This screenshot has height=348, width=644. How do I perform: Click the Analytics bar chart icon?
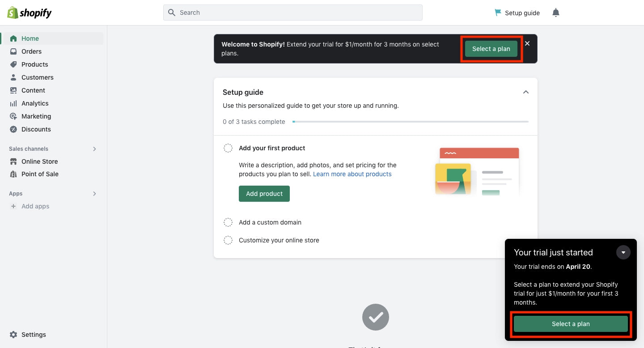[13, 103]
